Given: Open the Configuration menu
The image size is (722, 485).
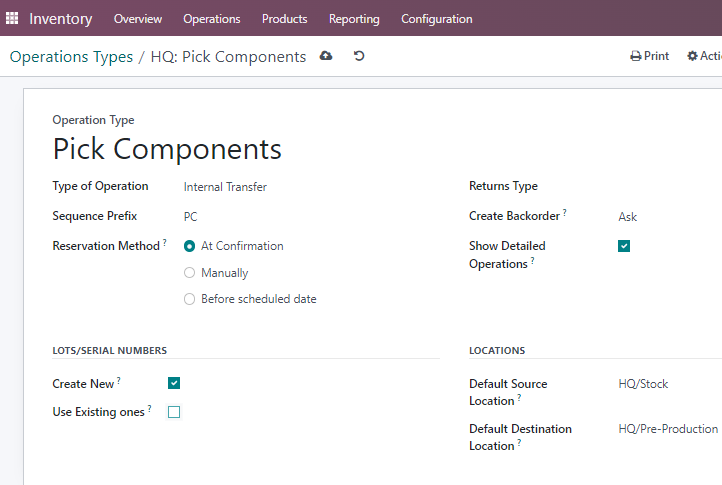Looking at the screenshot, I should coord(437,19).
